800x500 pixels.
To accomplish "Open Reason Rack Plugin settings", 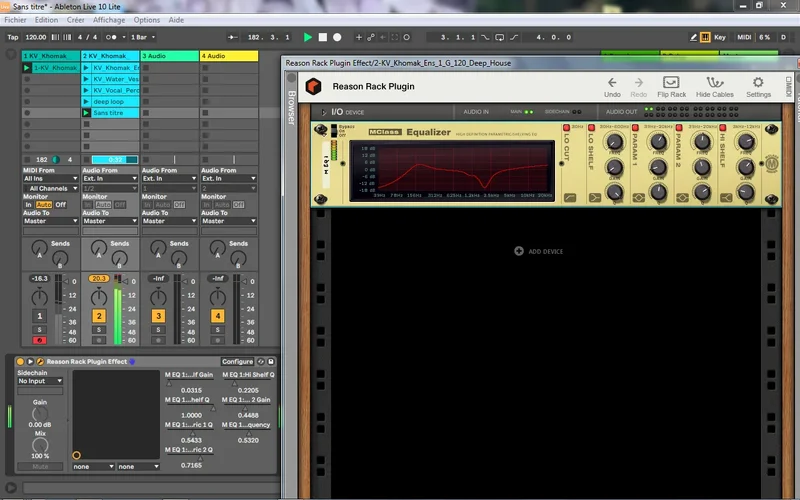I will click(758, 86).
